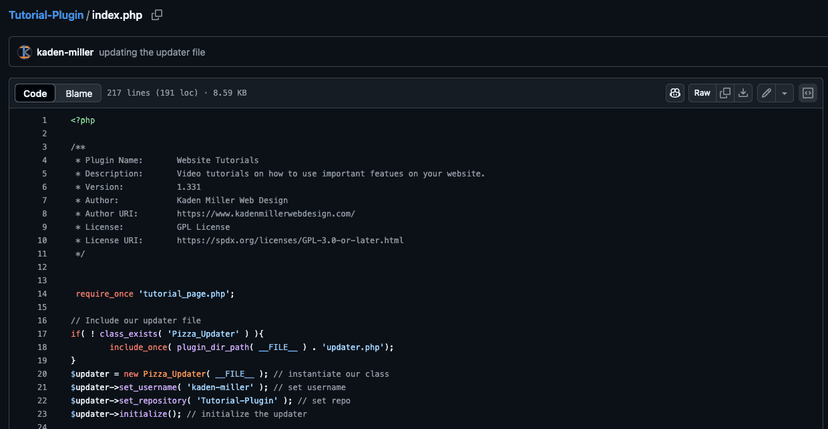Click line number 23
The height and width of the screenshot is (429, 828).
[42, 414]
